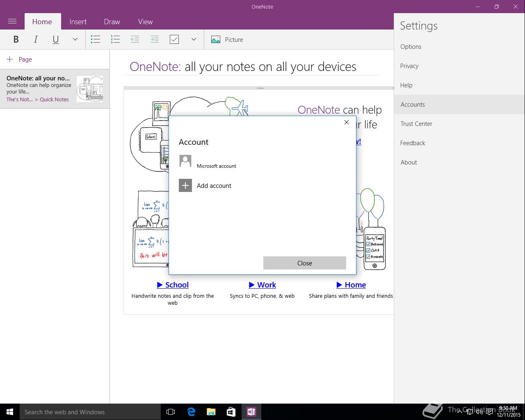Screen dimensions: 525x420
Task: Close the Account dialog with X
Action: [x=347, y=122]
